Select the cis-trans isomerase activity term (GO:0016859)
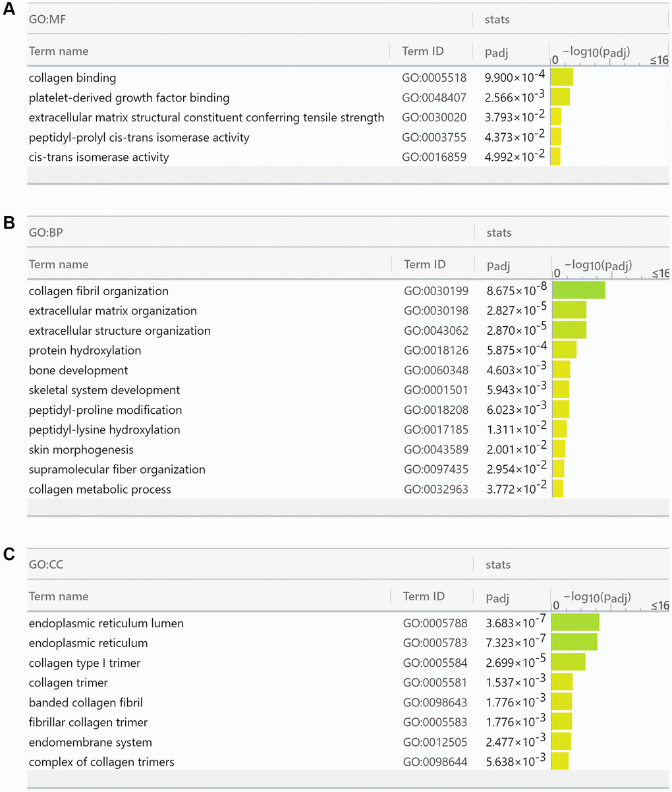Image resolution: width=672 pixels, height=792 pixels. (99, 157)
